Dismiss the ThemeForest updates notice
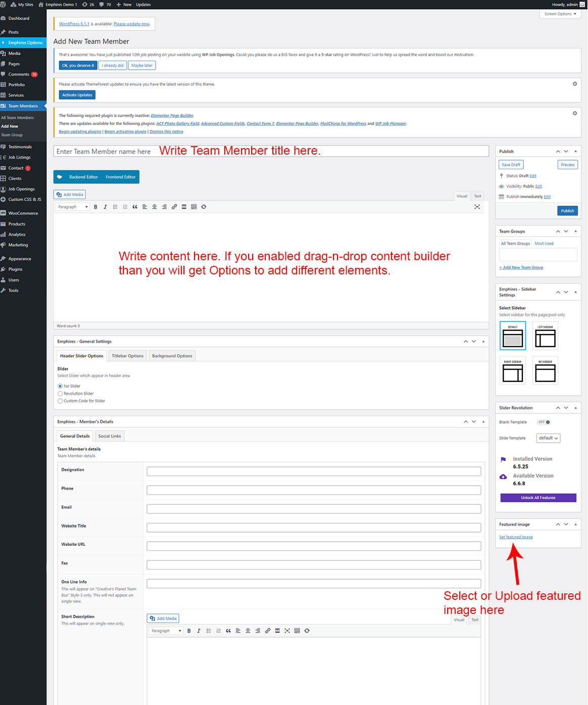The image size is (588, 705). pos(574,84)
